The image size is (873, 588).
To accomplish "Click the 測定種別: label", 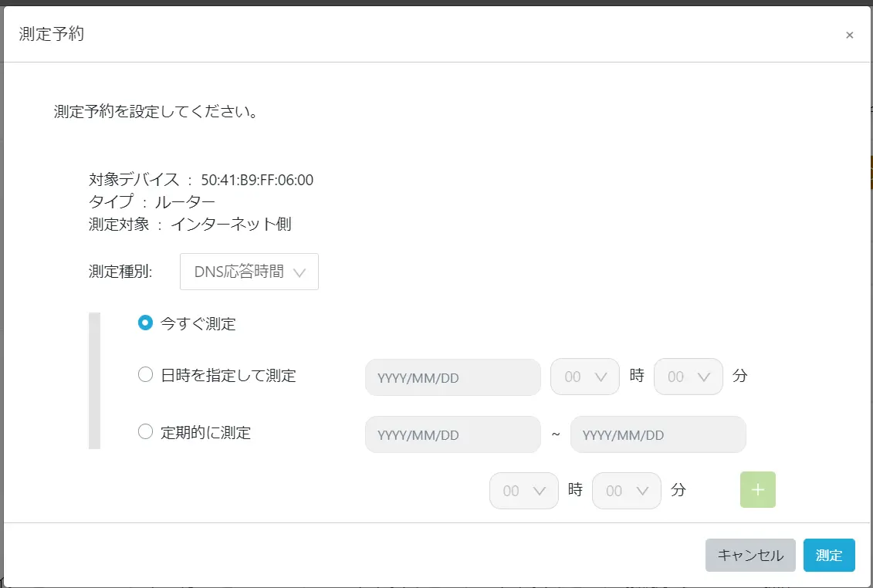I will pyautogui.click(x=120, y=272).
